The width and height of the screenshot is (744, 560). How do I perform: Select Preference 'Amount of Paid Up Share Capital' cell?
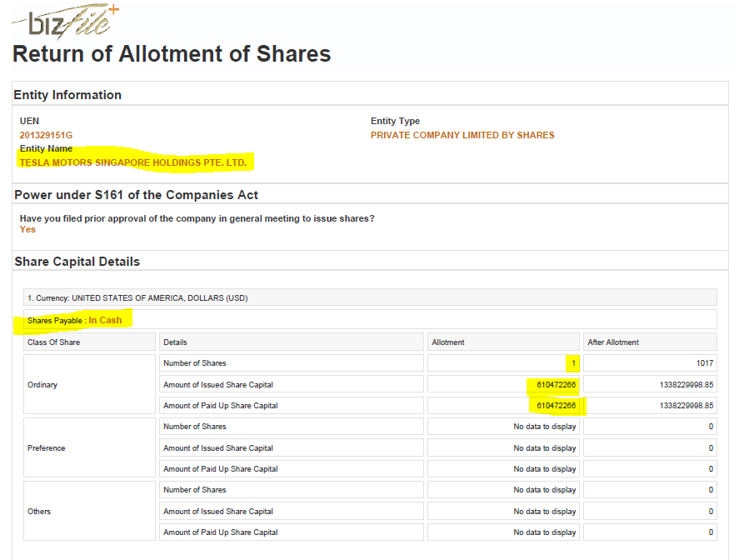tap(292, 469)
